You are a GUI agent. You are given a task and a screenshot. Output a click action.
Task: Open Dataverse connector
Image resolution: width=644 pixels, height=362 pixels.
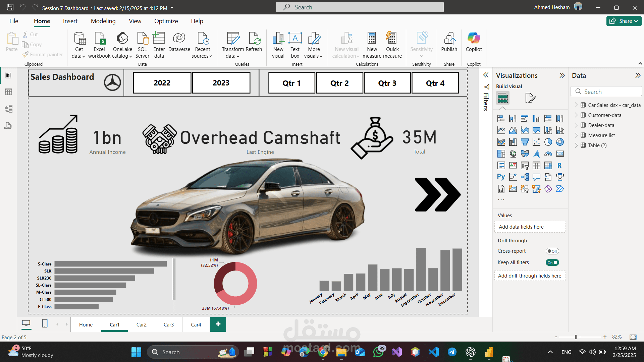pos(179,42)
